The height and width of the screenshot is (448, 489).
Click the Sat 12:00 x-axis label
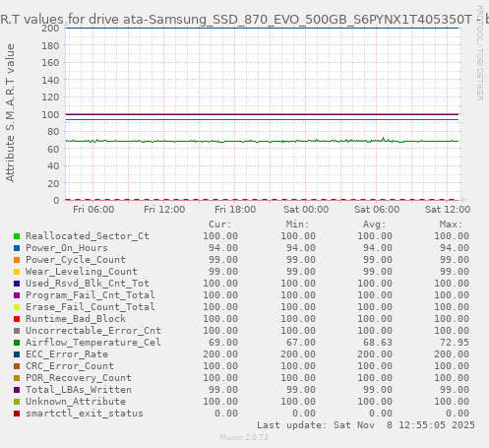pos(448,210)
